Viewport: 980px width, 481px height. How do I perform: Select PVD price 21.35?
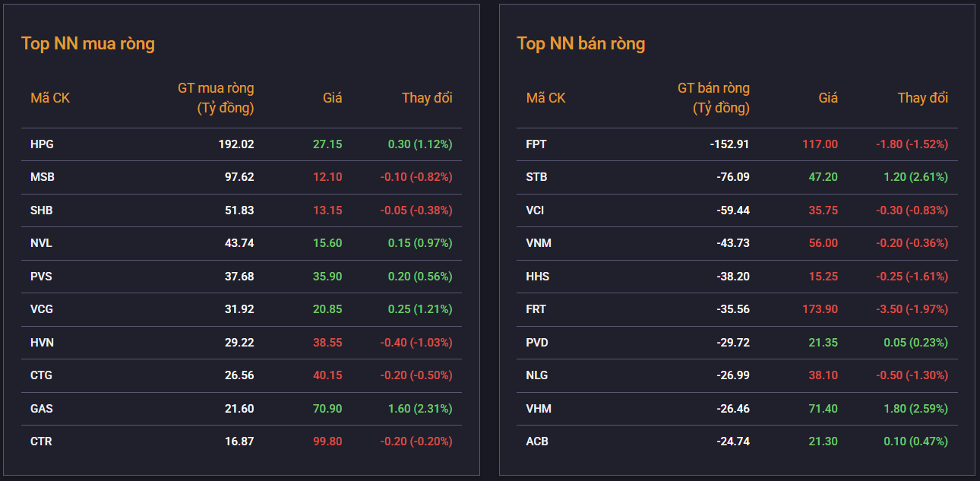pyautogui.click(x=823, y=343)
